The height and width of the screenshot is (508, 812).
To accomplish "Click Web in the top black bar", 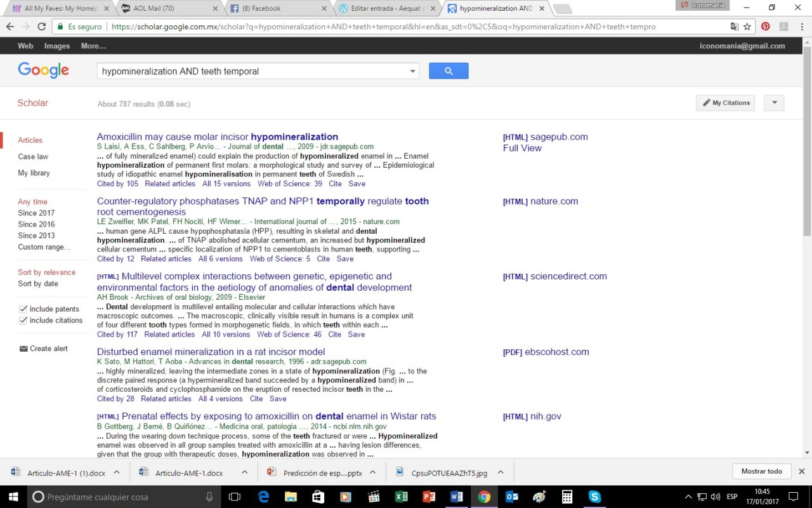I will coord(25,46).
